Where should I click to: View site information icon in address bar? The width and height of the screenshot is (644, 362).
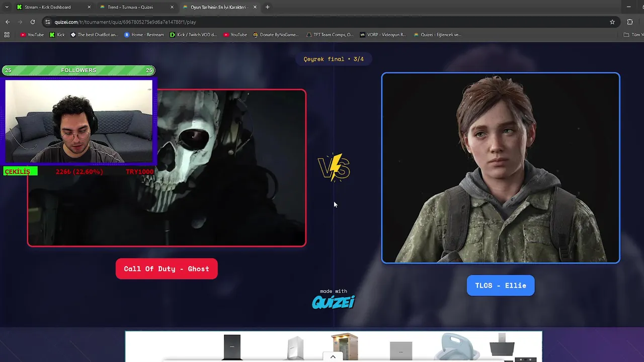[48, 22]
